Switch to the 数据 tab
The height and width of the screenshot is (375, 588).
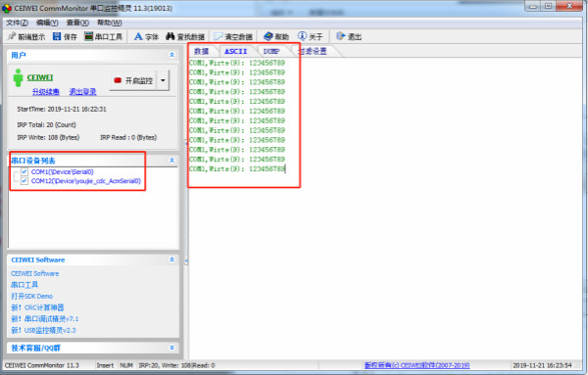[x=201, y=51]
